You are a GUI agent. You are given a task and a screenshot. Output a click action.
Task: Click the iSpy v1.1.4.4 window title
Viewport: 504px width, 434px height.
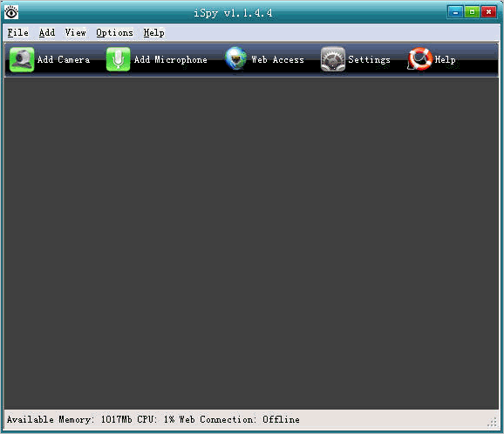[x=233, y=13]
